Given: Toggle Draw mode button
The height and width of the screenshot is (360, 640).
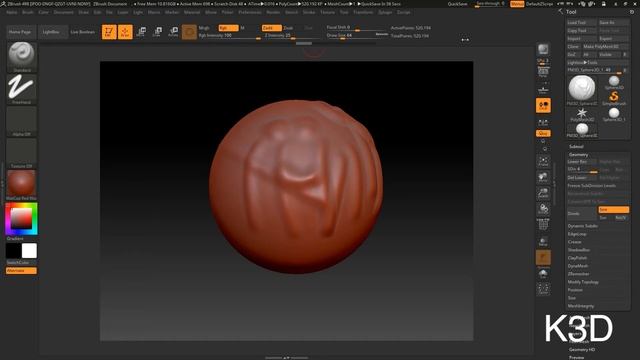Looking at the screenshot, I should tap(125, 32).
